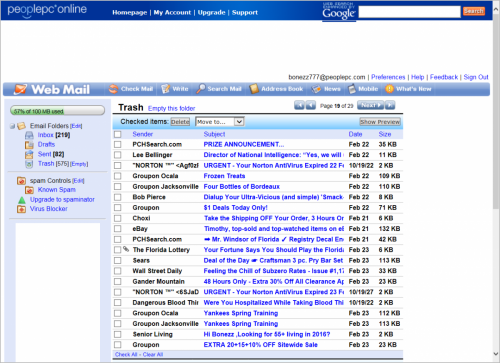Open the Homepage menu link
This screenshot has width=500, height=363.
129,12
